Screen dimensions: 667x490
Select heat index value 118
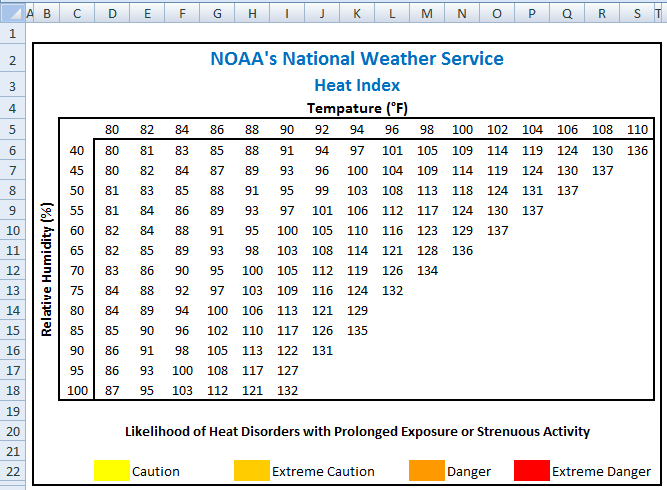click(462, 191)
